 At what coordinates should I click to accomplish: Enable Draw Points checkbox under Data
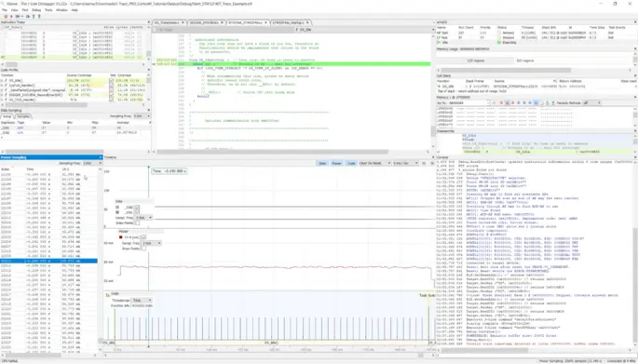click(x=137, y=222)
